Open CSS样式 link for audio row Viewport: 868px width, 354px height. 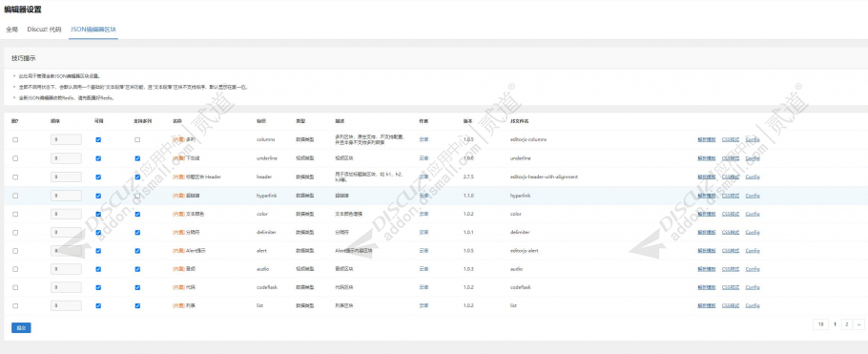coord(730,269)
